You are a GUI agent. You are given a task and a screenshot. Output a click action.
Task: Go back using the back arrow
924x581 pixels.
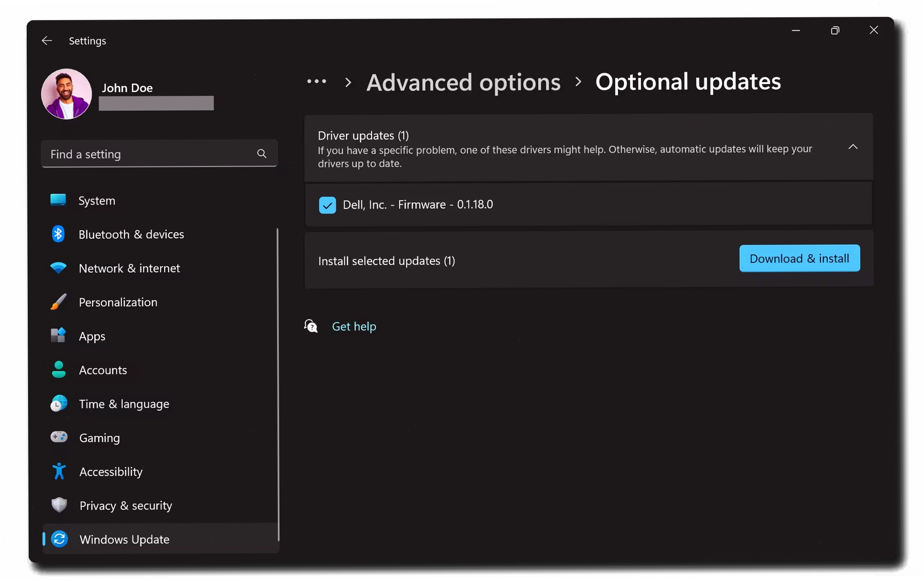pos(47,41)
